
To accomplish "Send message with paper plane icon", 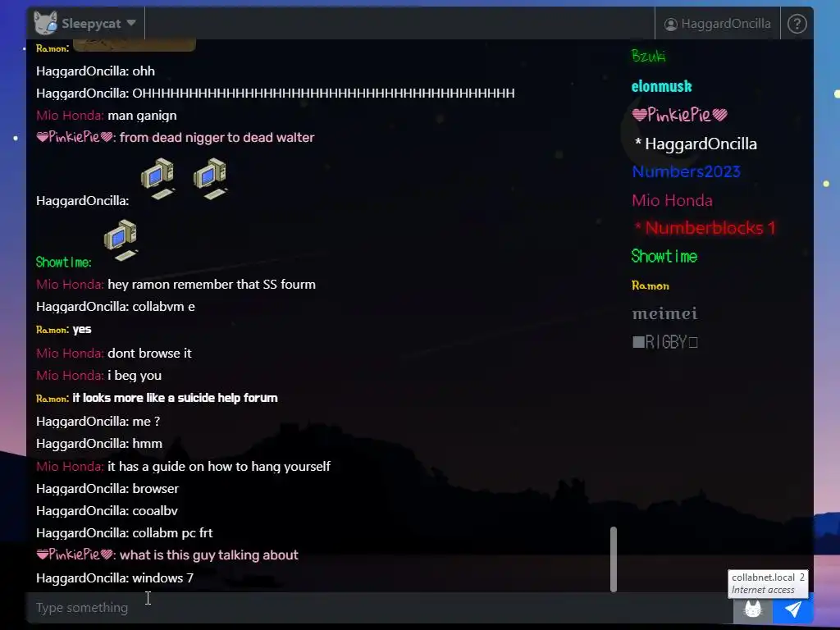I will coord(793,609).
